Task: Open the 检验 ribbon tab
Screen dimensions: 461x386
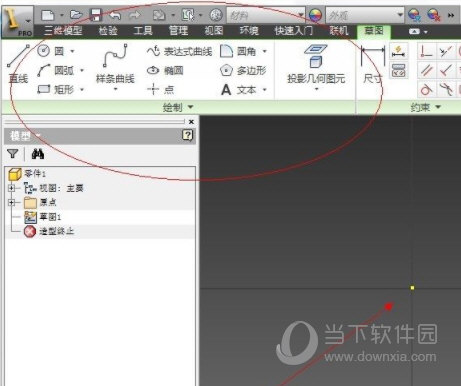Action: pyautogui.click(x=108, y=31)
